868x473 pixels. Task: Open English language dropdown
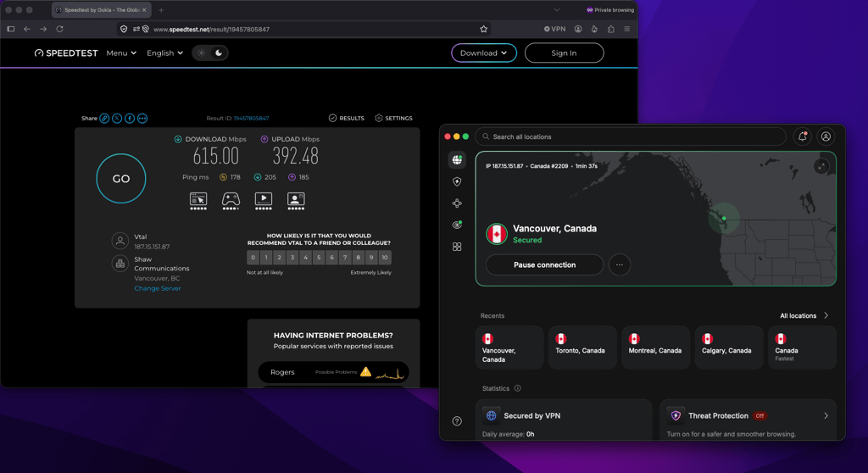[x=164, y=53]
